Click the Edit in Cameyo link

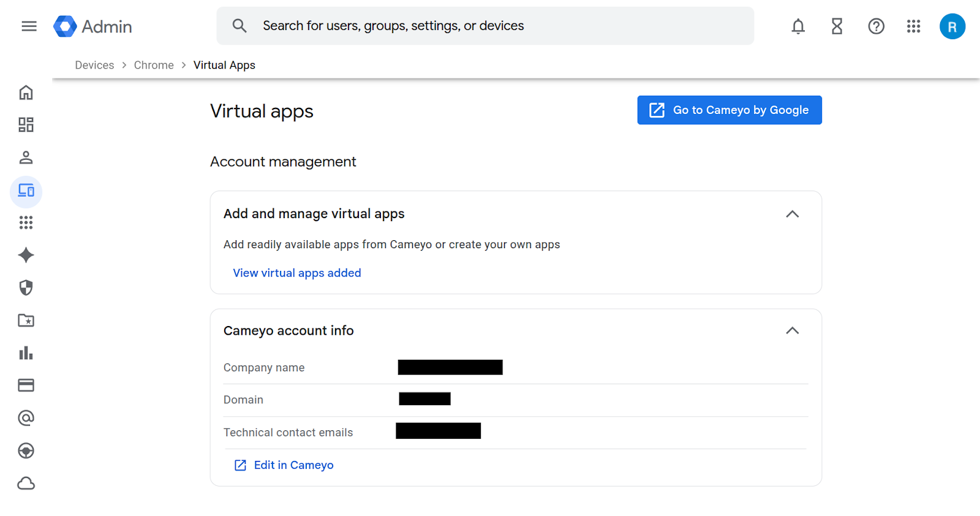tap(293, 465)
